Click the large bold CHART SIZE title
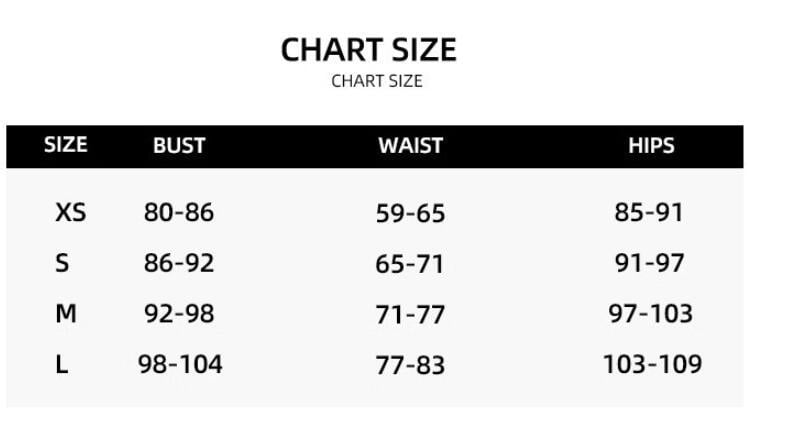 [x=368, y=50]
